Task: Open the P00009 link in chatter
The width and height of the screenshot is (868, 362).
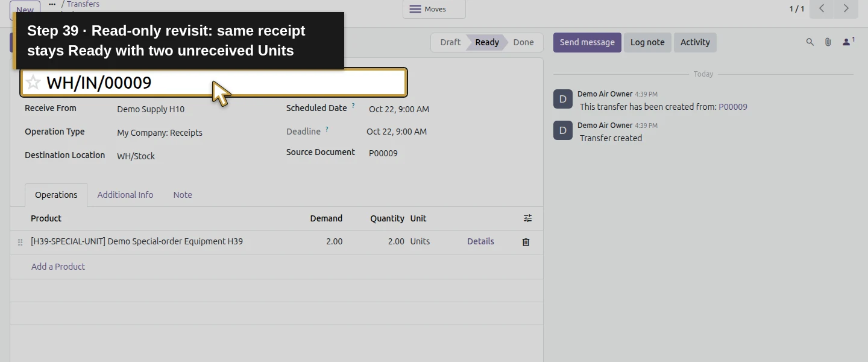Action: tap(732, 107)
